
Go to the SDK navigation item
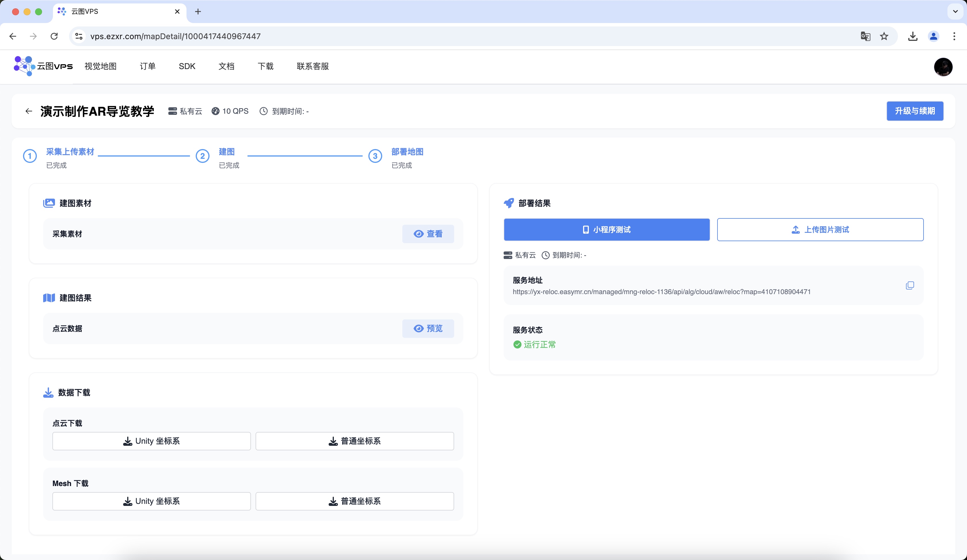[187, 66]
